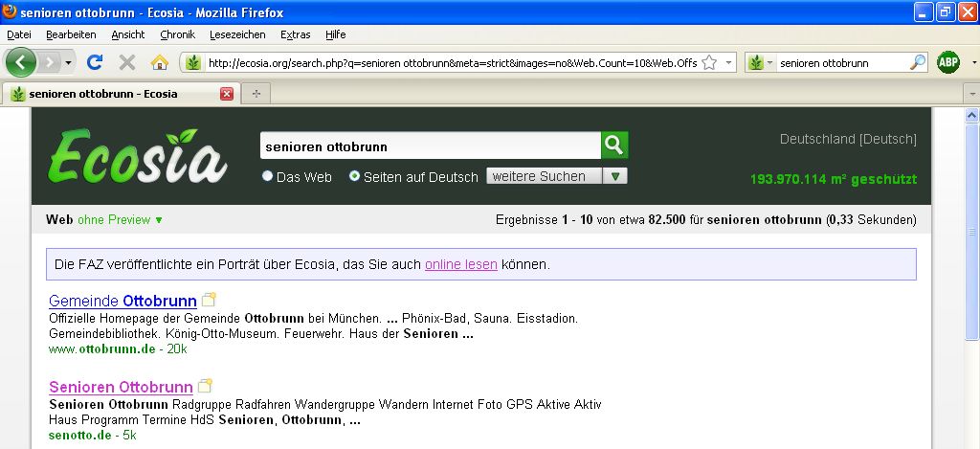This screenshot has height=449, width=980.
Task: Open the Gemeinde Ottobrunn result link
Action: tap(122, 301)
